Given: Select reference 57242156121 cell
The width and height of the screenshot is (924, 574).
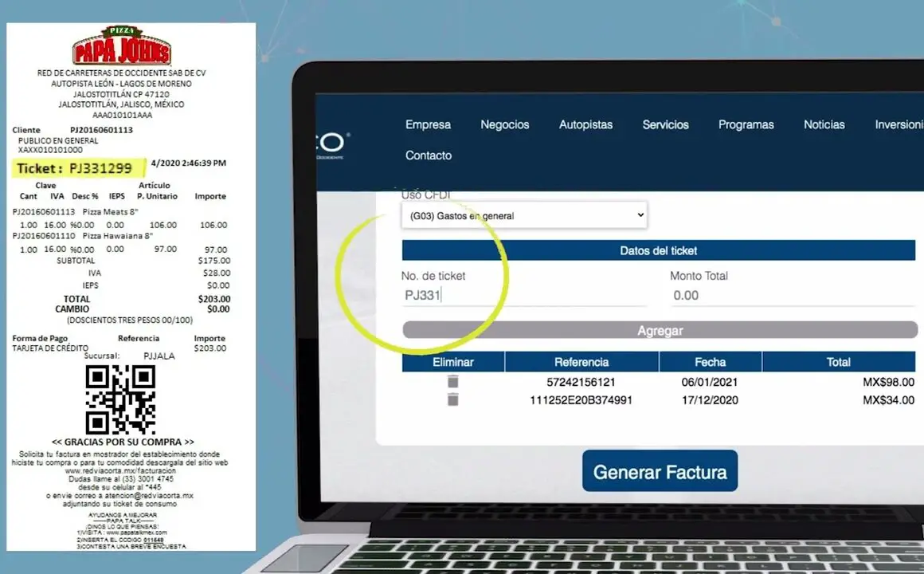Looking at the screenshot, I should click(x=581, y=383).
